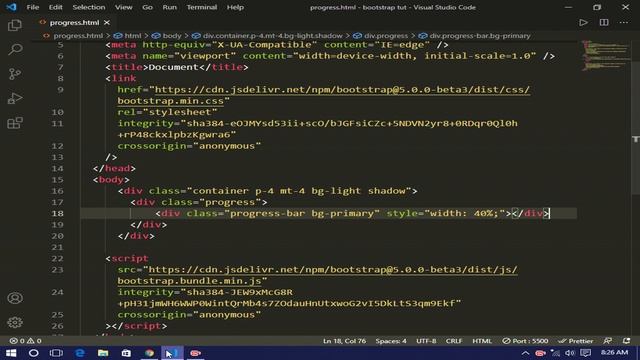Expand the body breadcrumb segment

(x=172, y=36)
